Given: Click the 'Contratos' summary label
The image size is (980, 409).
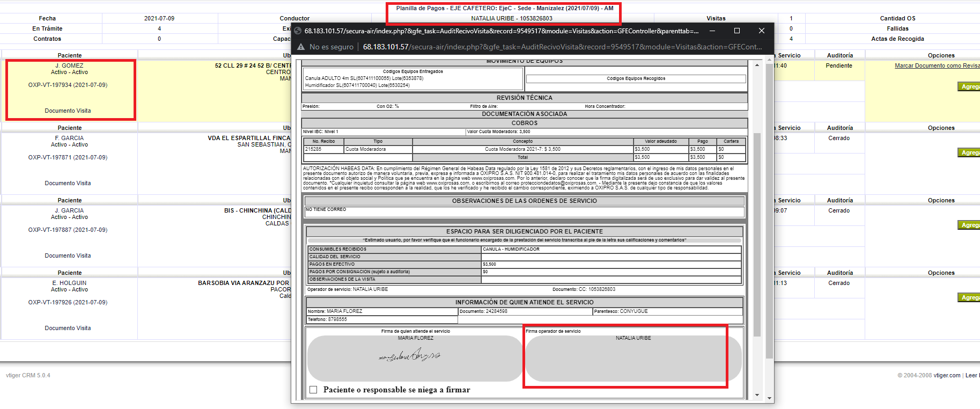Looking at the screenshot, I should [x=47, y=39].
